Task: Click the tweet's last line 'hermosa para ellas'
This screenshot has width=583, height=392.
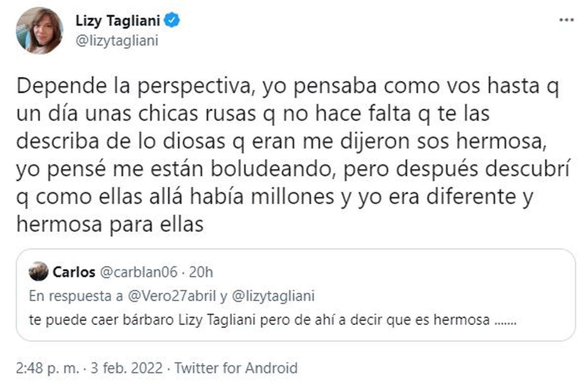Action: click(x=110, y=224)
